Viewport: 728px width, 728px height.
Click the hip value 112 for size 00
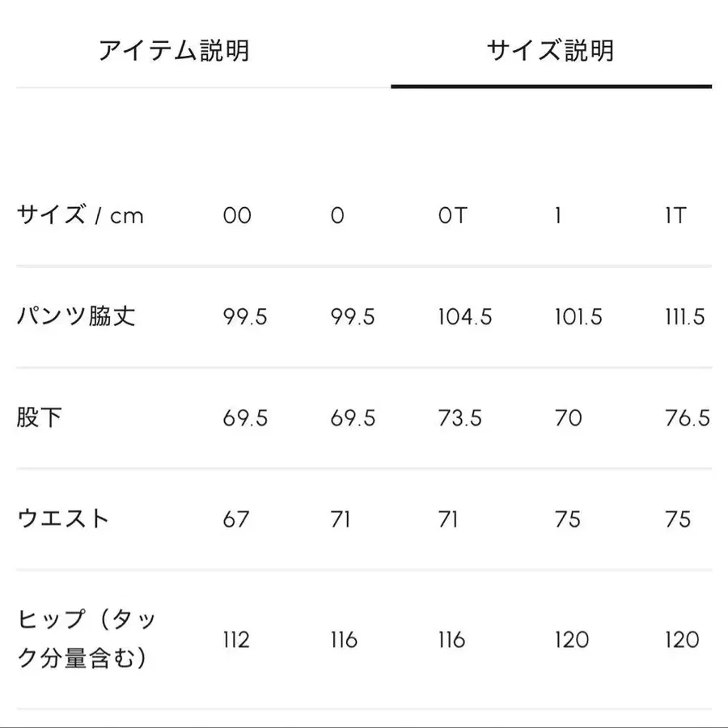pyautogui.click(x=236, y=641)
